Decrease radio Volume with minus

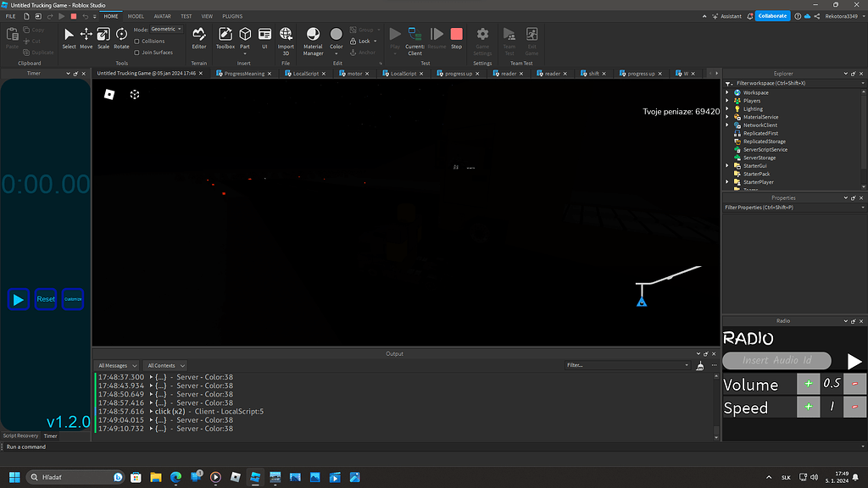854,384
